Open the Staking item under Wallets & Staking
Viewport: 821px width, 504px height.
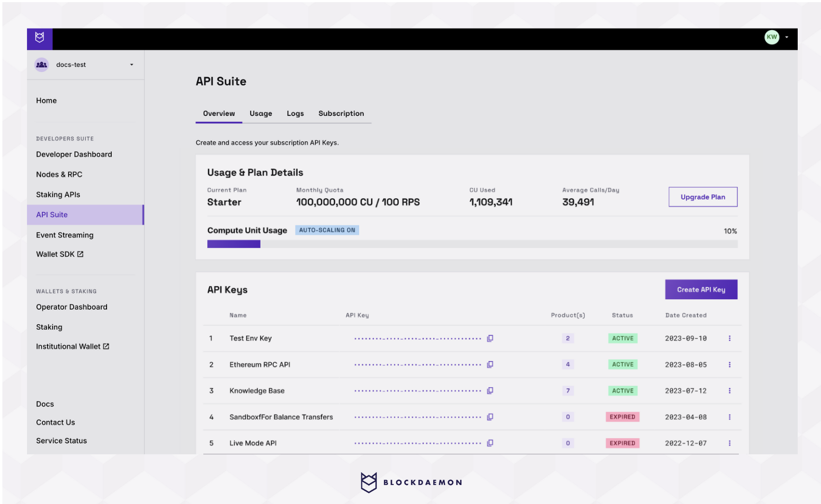(x=49, y=327)
